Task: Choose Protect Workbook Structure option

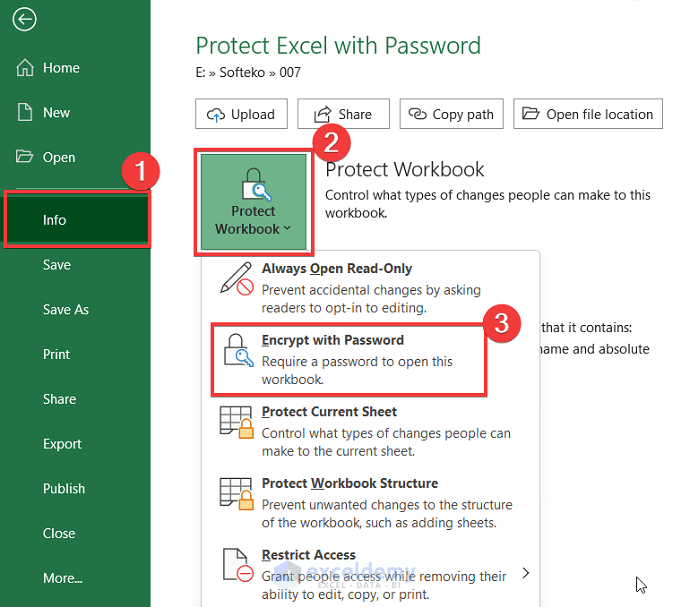Action: point(370,502)
